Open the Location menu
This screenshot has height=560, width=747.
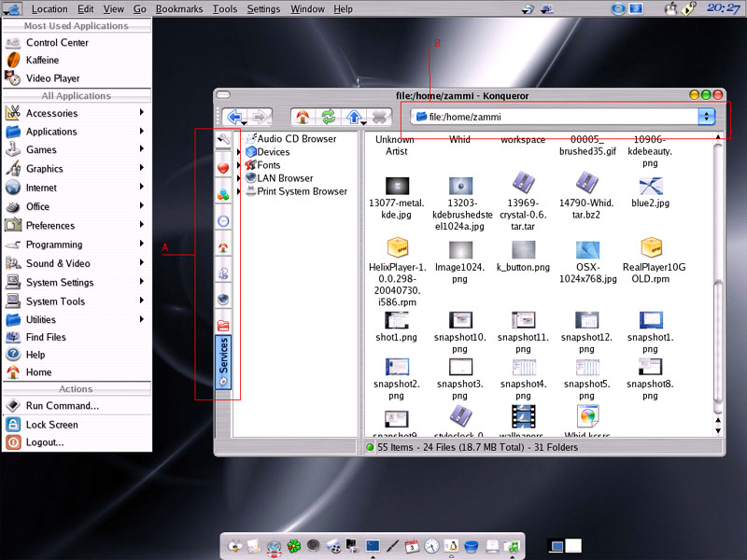tap(49, 9)
